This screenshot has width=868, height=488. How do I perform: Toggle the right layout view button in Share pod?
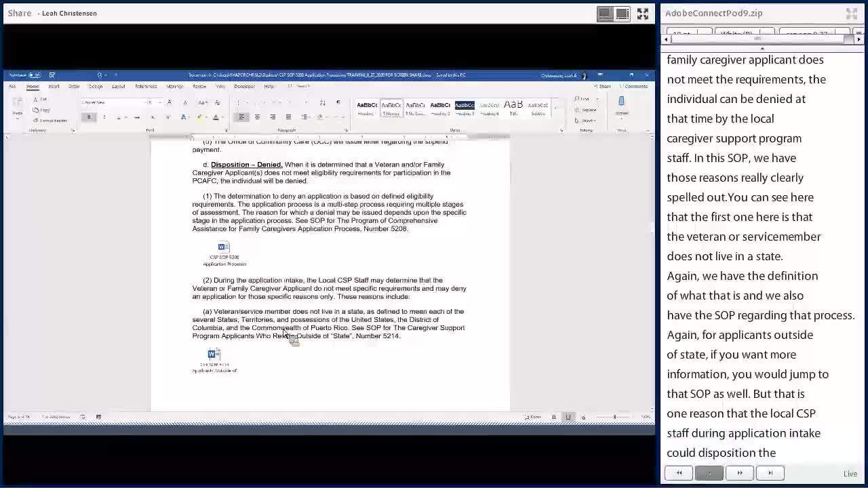[622, 14]
